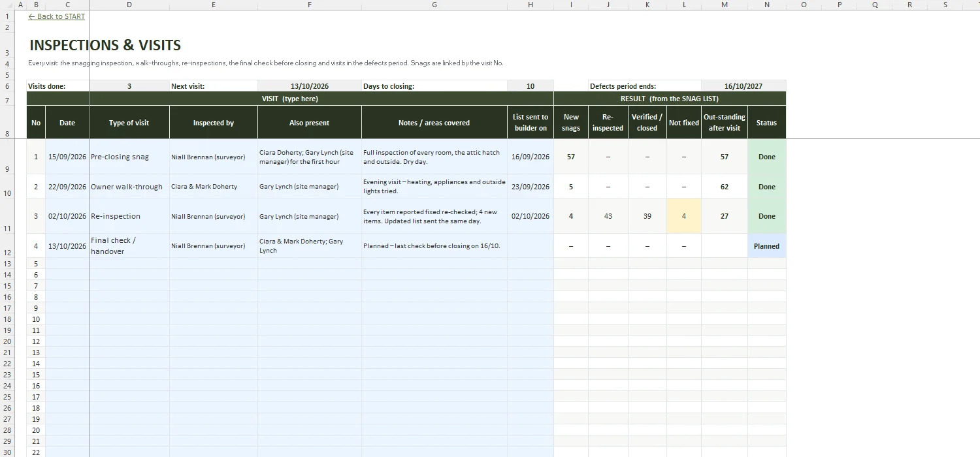Click the Also present column header
This screenshot has width=980, height=457.
coord(310,122)
